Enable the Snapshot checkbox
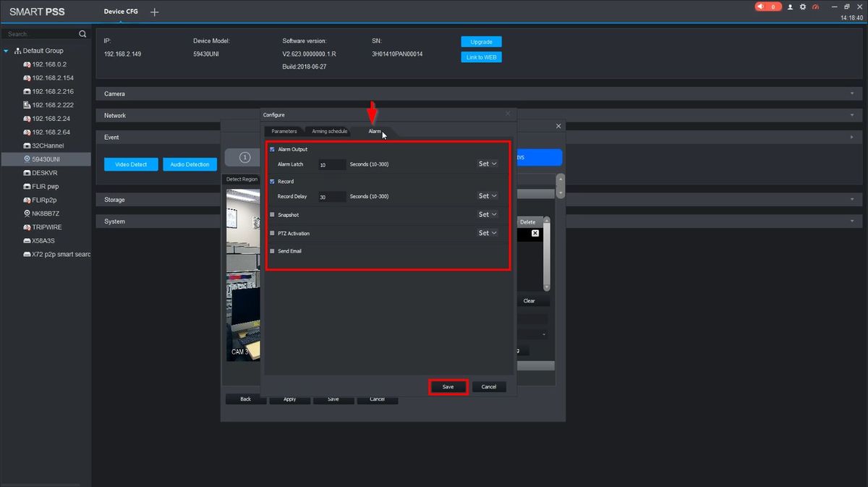 pyautogui.click(x=272, y=215)
